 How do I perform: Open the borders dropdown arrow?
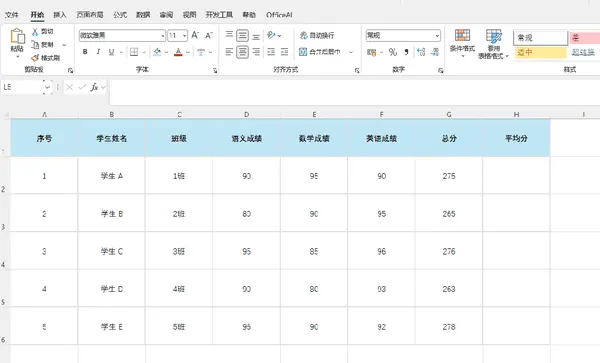click(x=144, y=52)
